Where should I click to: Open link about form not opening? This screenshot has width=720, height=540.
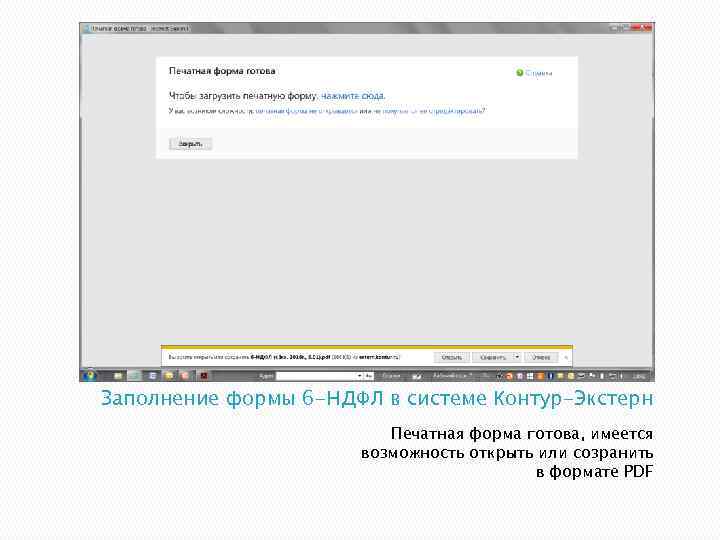[x=307, y=111]
